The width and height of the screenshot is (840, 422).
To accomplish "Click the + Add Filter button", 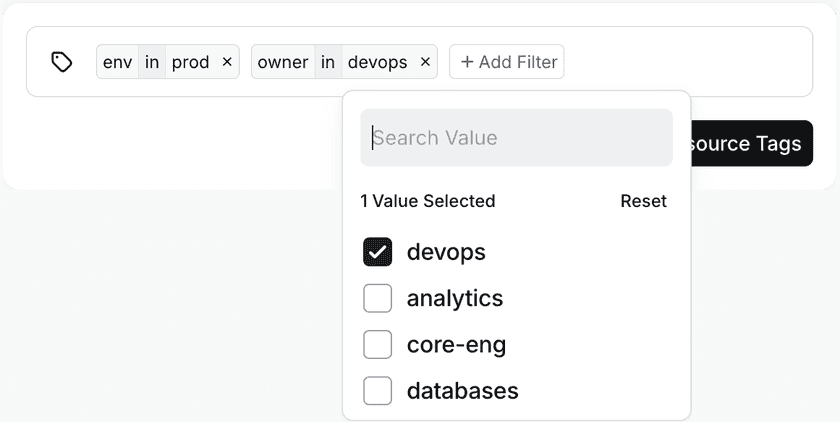I will (507, 62).
